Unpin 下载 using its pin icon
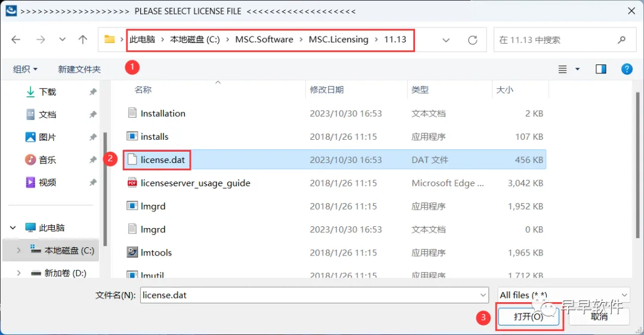This screenshot has height=335, width=644. click(x=93, y=92)
